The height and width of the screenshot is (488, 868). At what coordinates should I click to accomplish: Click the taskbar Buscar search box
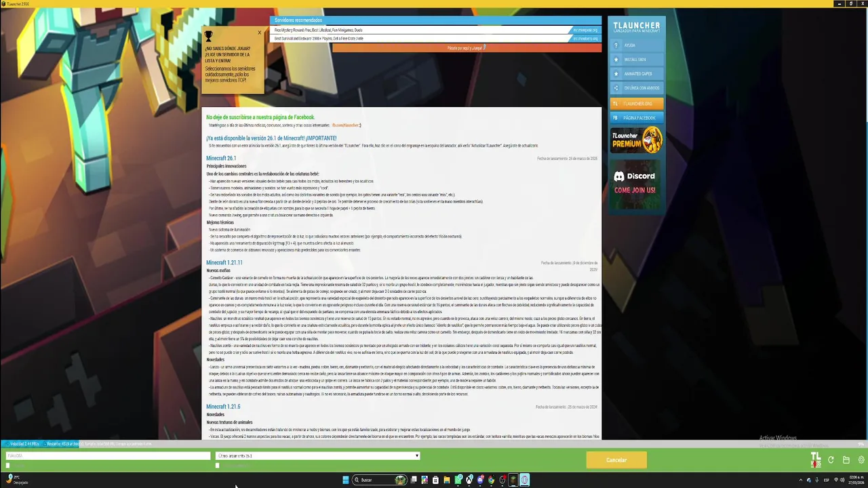click(x=380, y=480)
